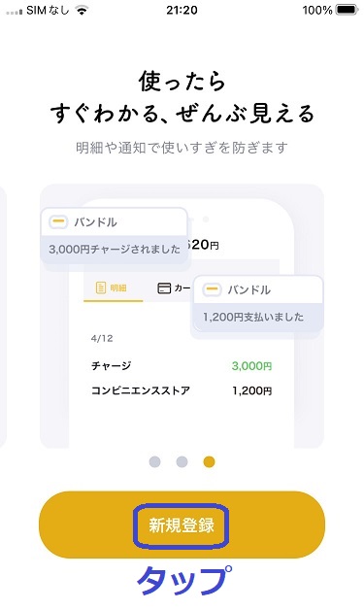Select the first page indicator dot
The image size is (364, 610).
(154, 461)
